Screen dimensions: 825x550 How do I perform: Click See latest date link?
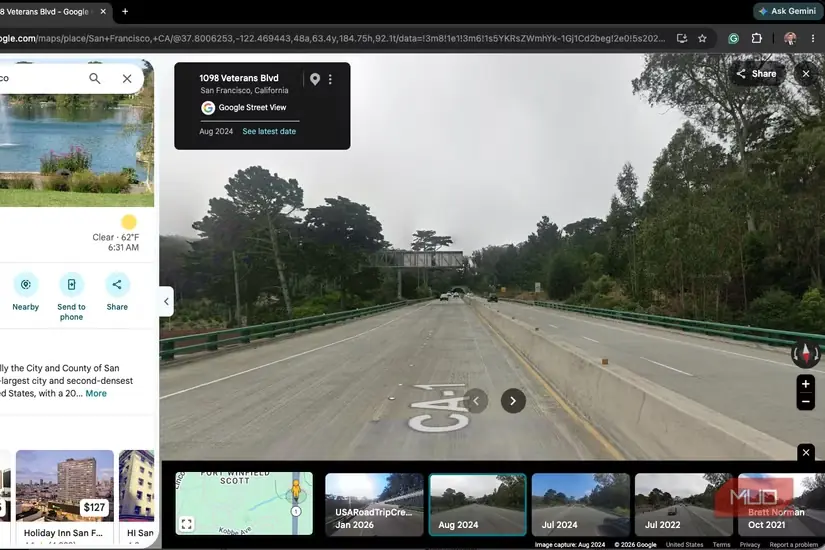coord(269,132)
